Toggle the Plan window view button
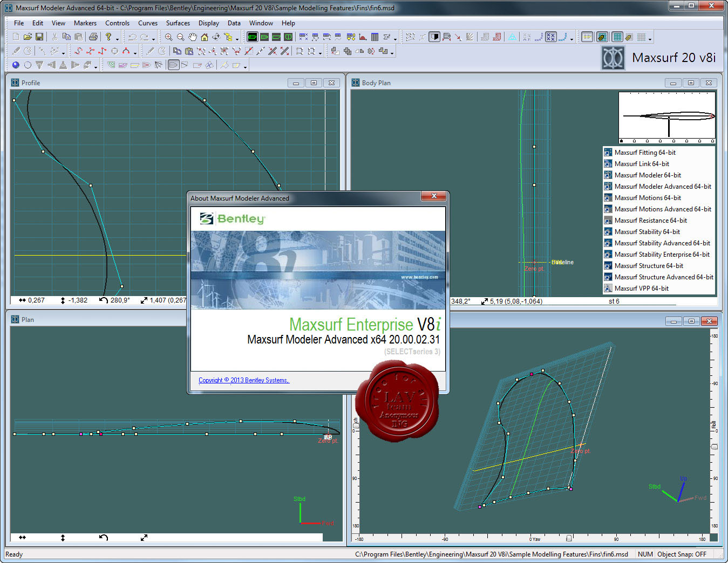Image resolution: width=728 pixels, height=563 pixels. tap(264, 37)
